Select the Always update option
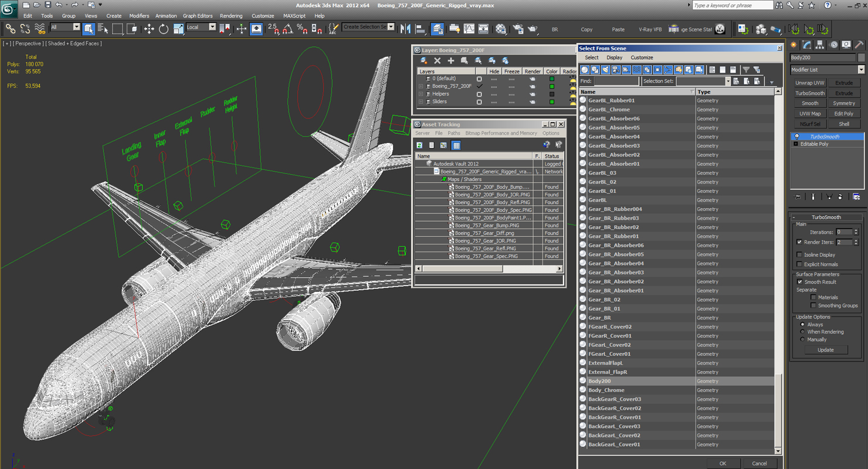Image resolution: width=868 pixels, height=469 pixels. [802, 324]
